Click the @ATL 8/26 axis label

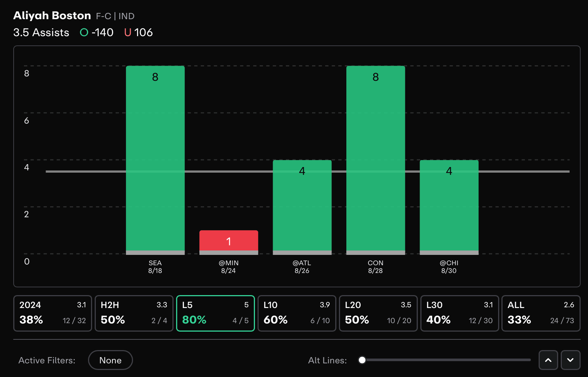[302, 267]
